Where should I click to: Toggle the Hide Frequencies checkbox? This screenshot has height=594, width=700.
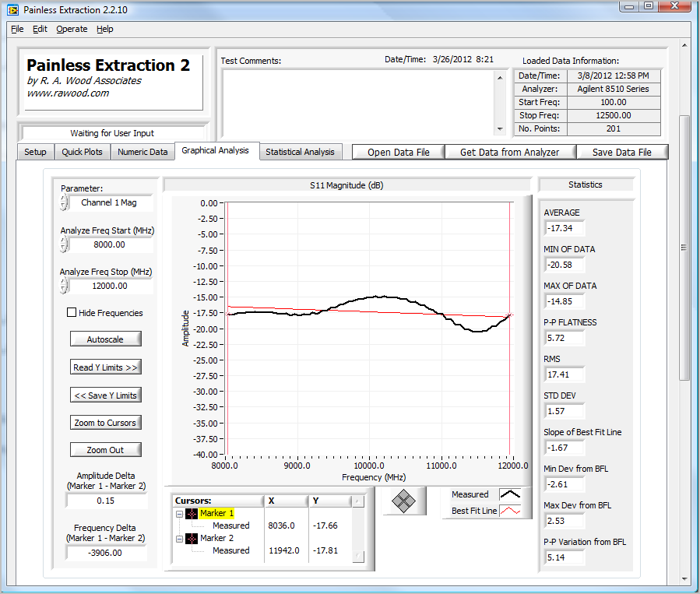point(72,312)
